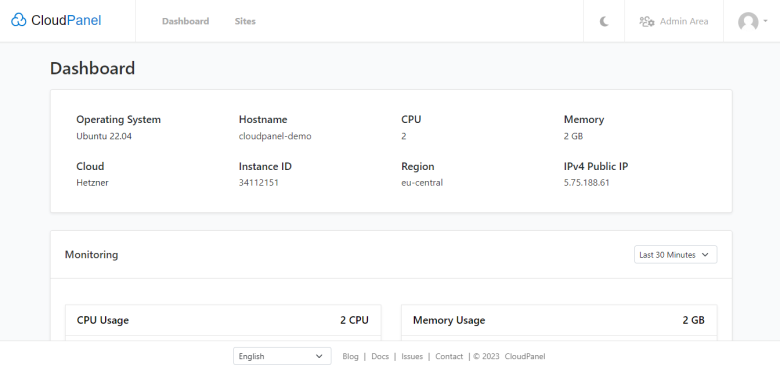Open the Docs footer link
This screenshot has width=780, height=369.
[380, 357]
